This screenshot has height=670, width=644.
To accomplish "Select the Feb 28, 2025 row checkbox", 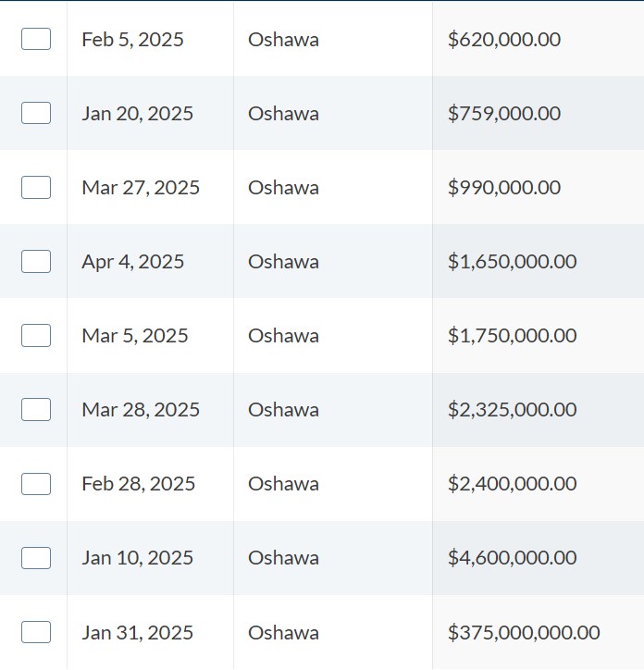I will (36, 483).
